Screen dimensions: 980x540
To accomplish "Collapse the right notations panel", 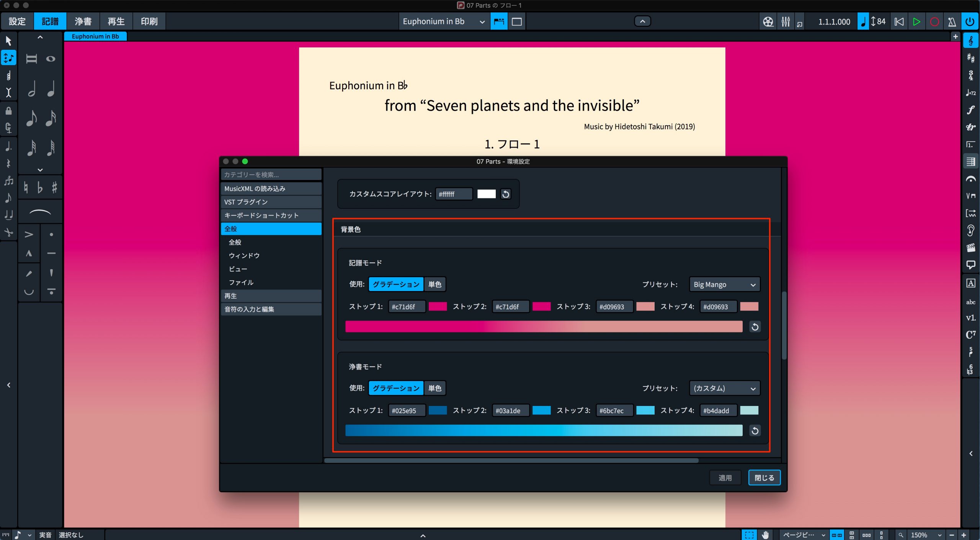I will point(971,453).
